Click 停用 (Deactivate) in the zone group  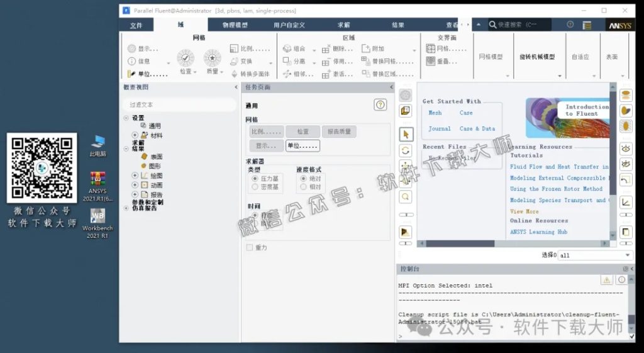coord(337,62)
